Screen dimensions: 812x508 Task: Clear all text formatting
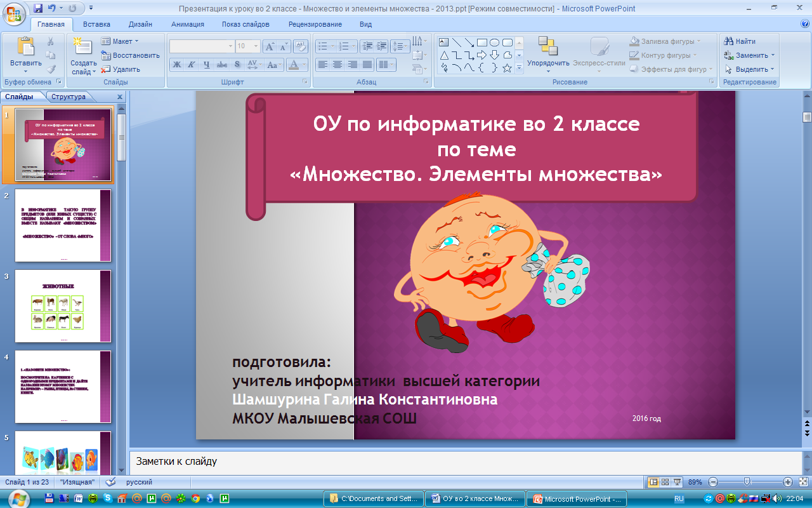pos(301,46)
